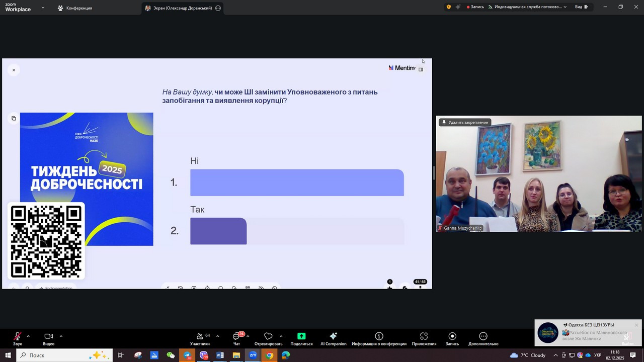Click Удалить закрепление unpin button

pyautogui.click(x=465, y=122)
